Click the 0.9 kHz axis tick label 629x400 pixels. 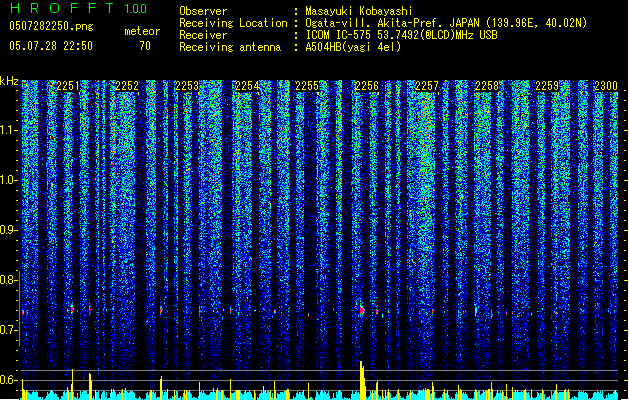pos(8,230)
